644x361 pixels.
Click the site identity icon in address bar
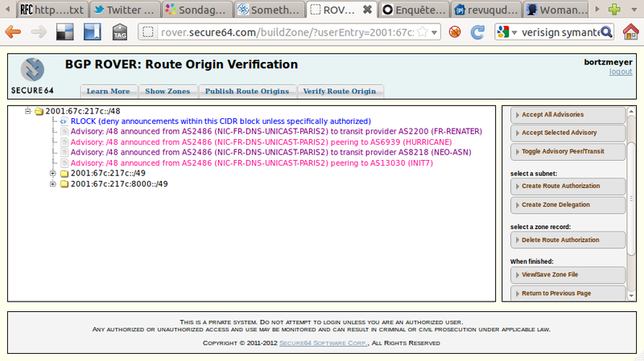pyautogui.click(x=148, y=31)
